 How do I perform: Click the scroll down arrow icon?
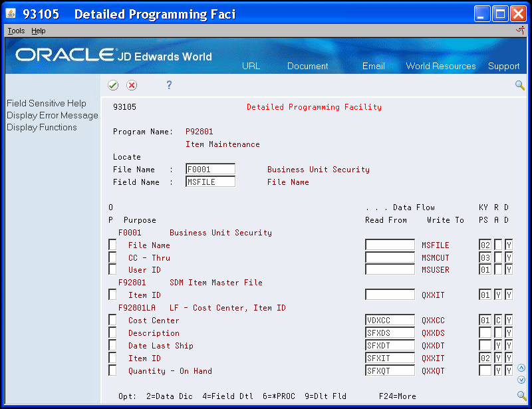[x=521, y=380]
